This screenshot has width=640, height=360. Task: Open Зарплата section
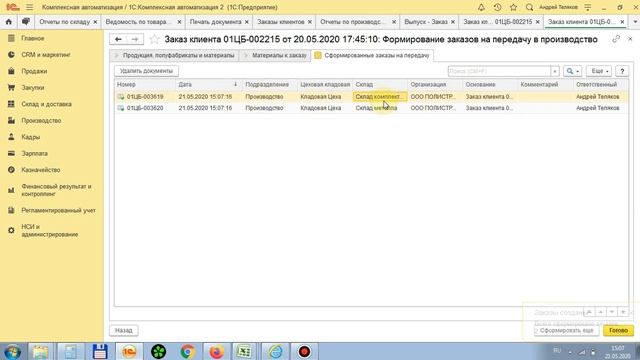35,153
